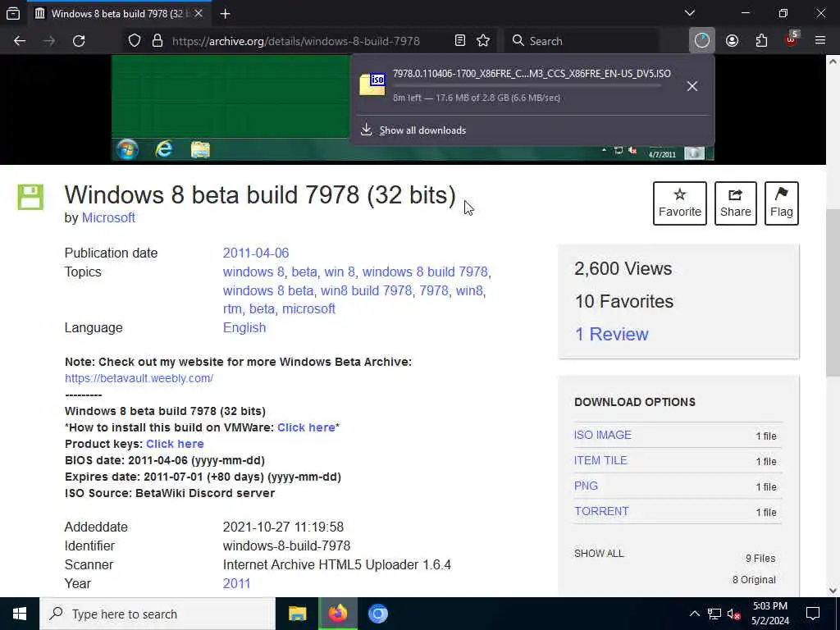Open uBlock Origin extension icon
The height and width of the screenshot is (630, 840).
pos(792,39)
